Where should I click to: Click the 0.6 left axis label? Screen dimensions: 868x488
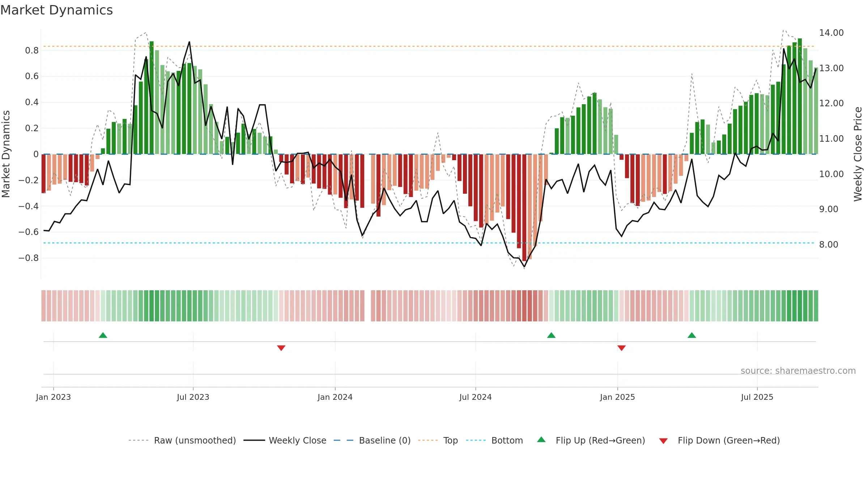(32, 76)
